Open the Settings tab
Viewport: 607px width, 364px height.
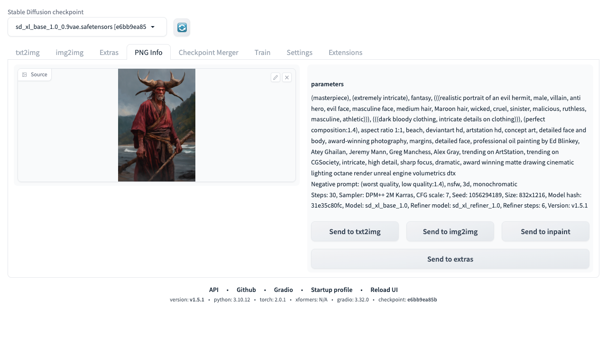pos(299,52)
